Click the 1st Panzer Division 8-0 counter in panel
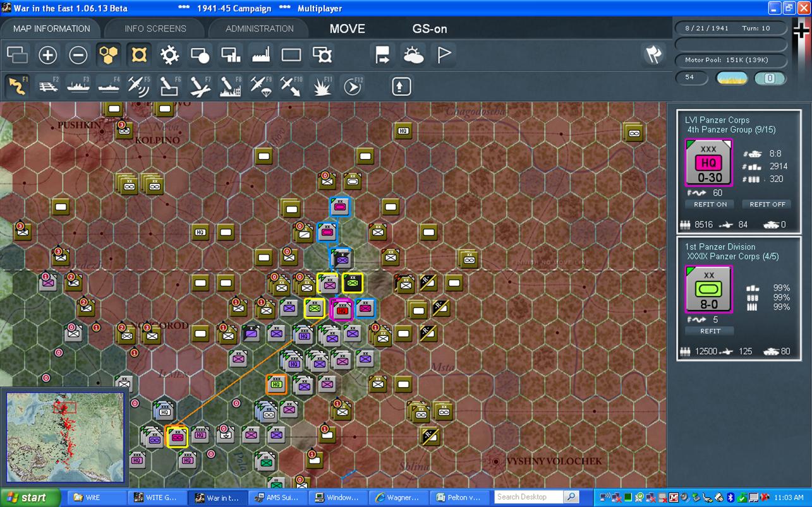 click(x=709, y=289)
